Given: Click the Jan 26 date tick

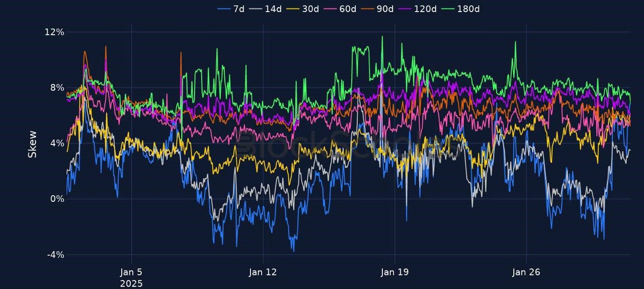Looking at the screenshot, I should point(526,272).
